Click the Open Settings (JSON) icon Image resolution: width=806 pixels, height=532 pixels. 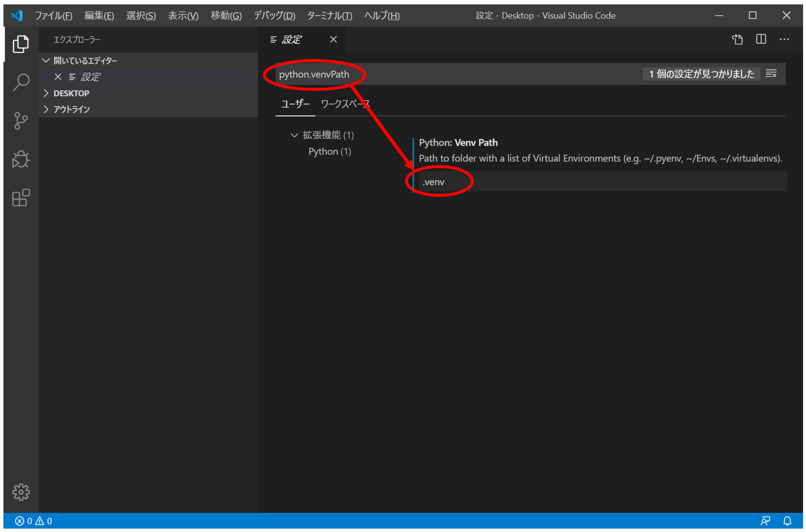coord(737,40)
